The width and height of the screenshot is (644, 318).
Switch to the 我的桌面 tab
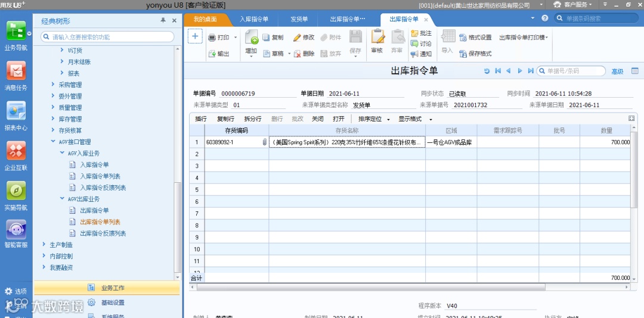(x=205, y=19)
